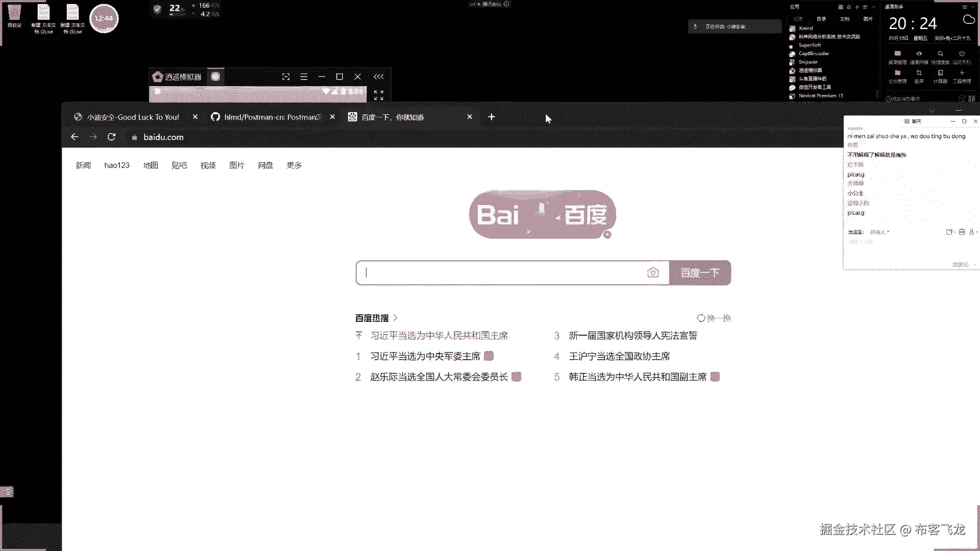
Task: Click the browser back arrow
Action: click(75, 137)
